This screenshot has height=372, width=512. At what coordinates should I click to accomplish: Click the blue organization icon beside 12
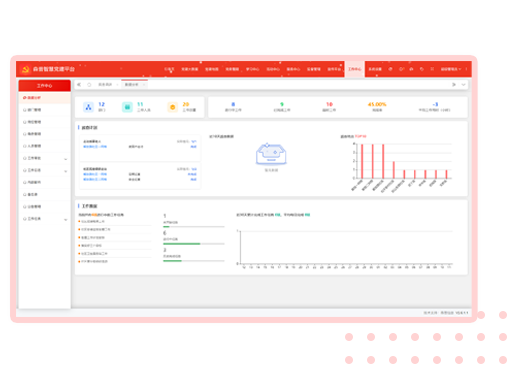point(88,107)
